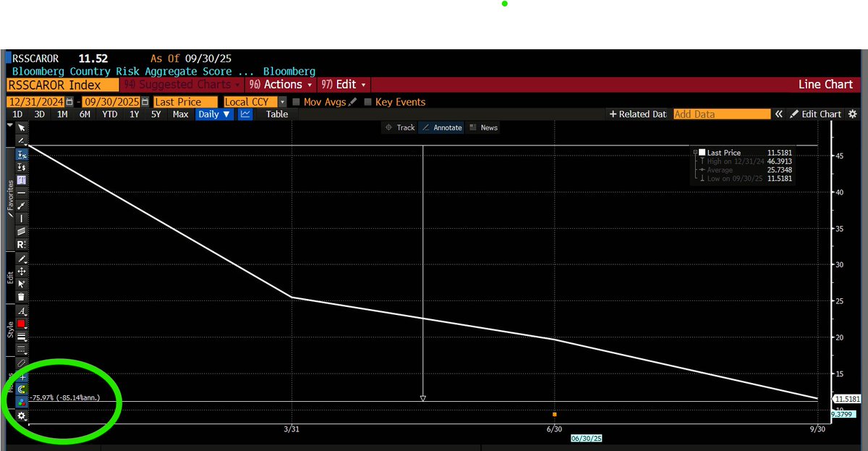Collapse the annotation toolbar triangle
The width and height of the screenshot is (868, 451).
(9, 125)
